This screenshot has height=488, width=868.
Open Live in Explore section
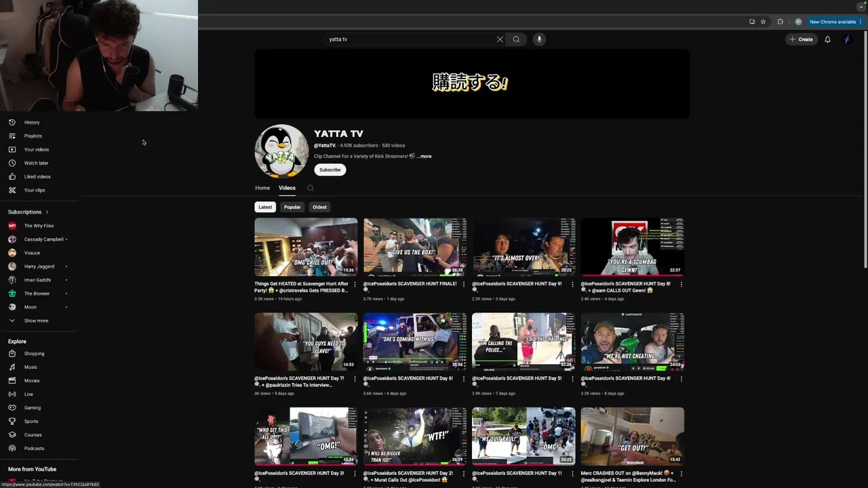[28, 394]
